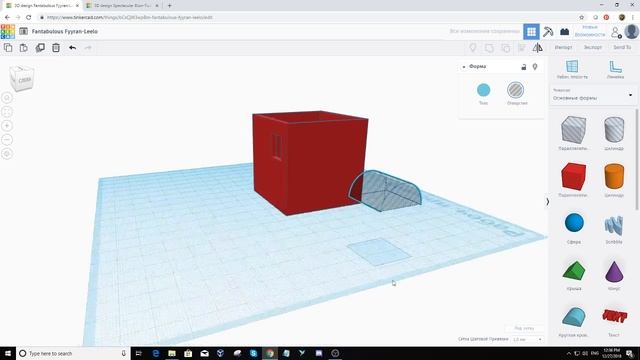Choose the striped Hole swatch
Image resolution: width=640 pixels, height=360 pixels.
[516, 90]
